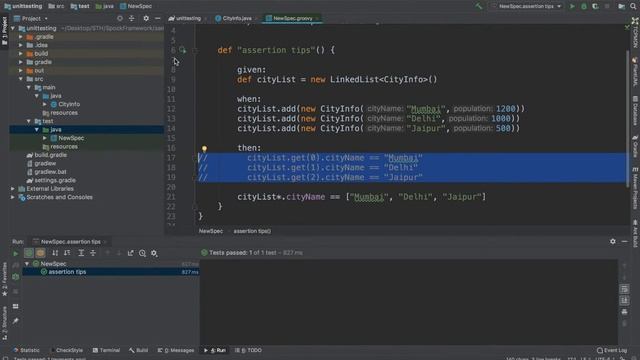640x360 pixels.
Task: Open Project view selector dropdown
Action: tap(31, 18)
